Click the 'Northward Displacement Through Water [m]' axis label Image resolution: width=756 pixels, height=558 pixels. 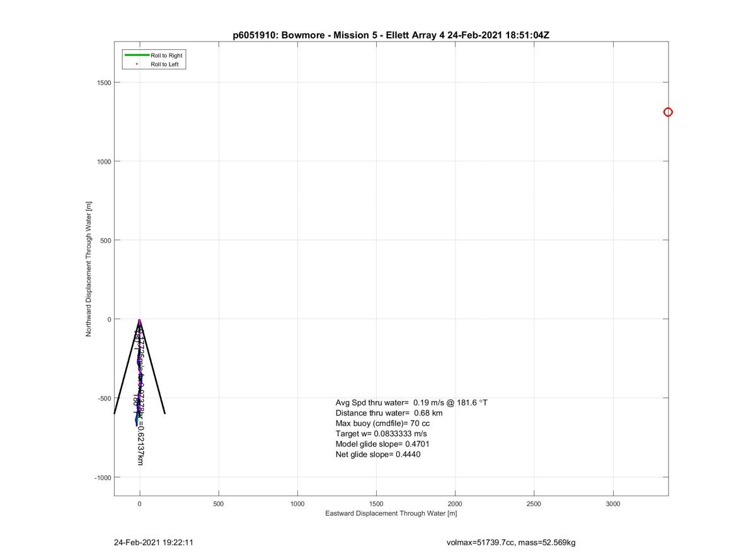[89, 269]
